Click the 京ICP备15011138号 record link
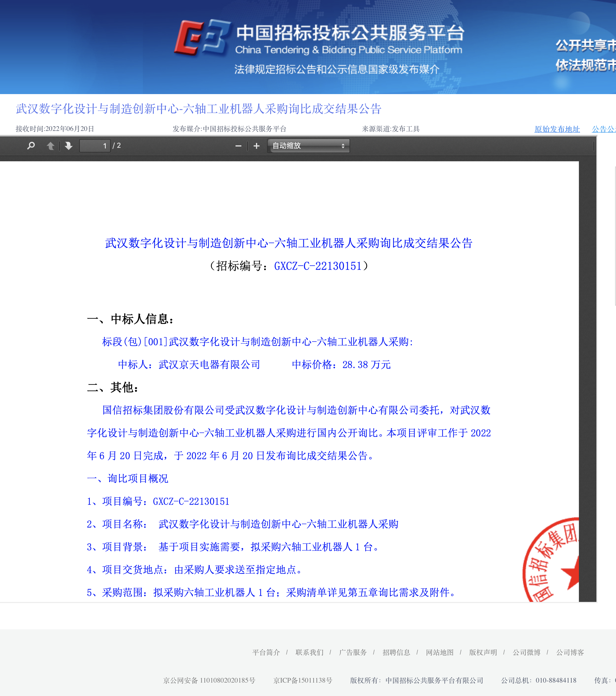616x696 pixels. click(303, 680)
